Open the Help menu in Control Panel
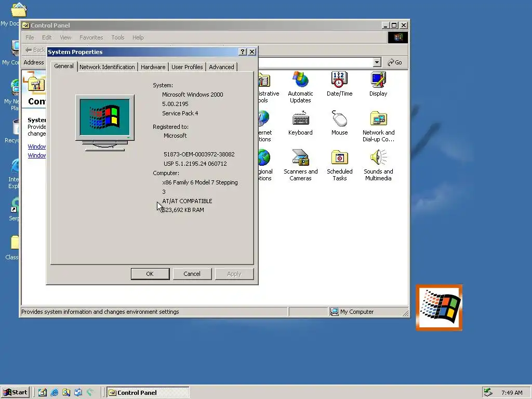Viewport: 532px width, 399px height. pyautogui.click(x=138, y=37)
